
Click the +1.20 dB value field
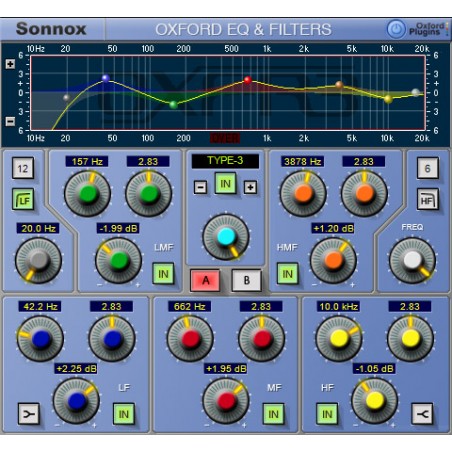[x=333, y=228]
